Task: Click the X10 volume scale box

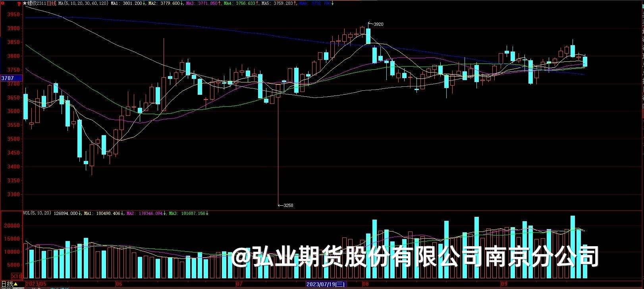Action: click(16, 276)
